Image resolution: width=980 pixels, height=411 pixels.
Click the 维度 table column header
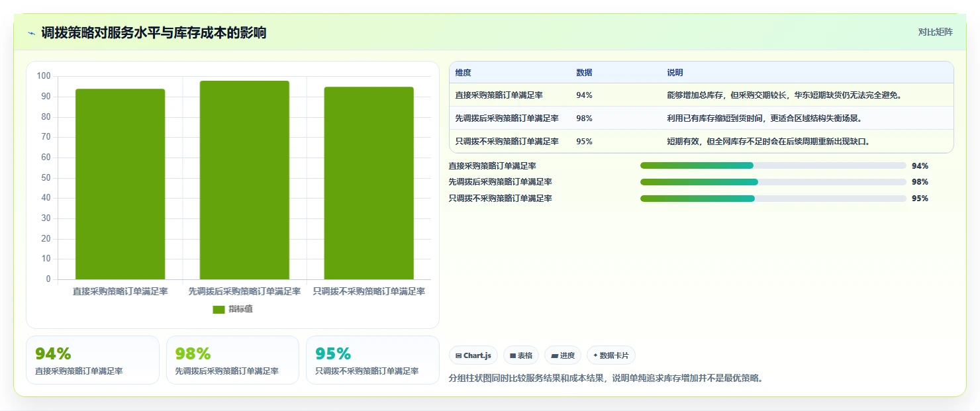(x=464, y=73)
